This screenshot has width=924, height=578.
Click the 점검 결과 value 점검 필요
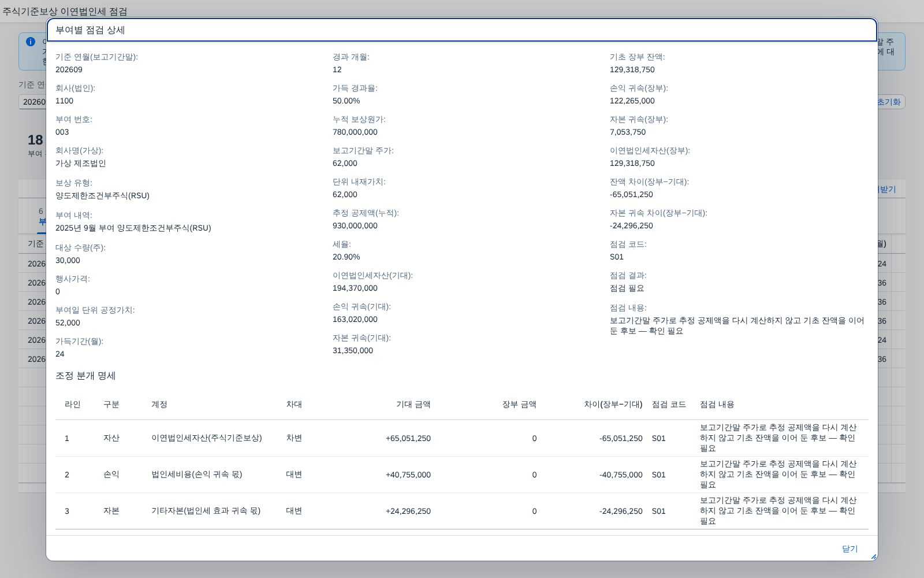[627, 288]
